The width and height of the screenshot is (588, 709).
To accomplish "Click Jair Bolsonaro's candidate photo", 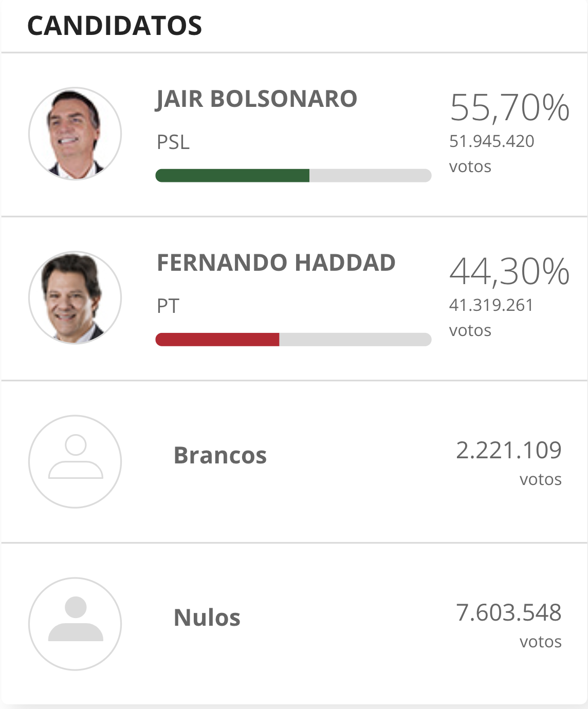I will point(75,134).
